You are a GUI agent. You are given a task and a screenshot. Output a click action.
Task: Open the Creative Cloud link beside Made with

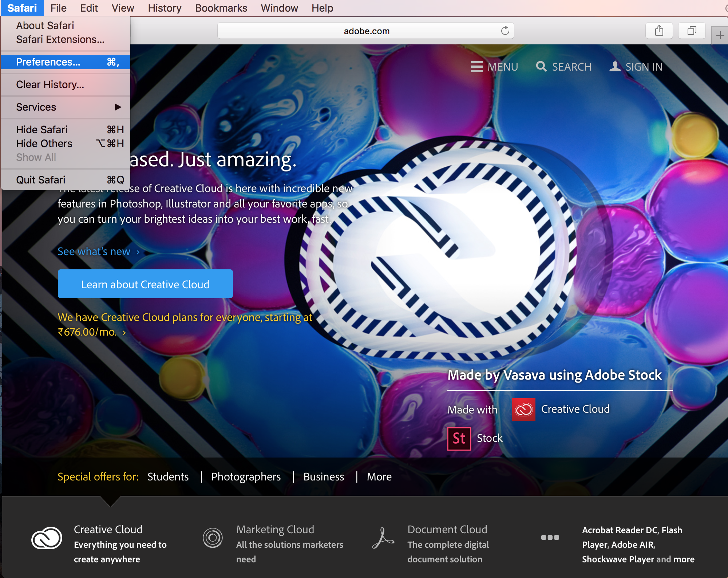click(x=575, y=409)
